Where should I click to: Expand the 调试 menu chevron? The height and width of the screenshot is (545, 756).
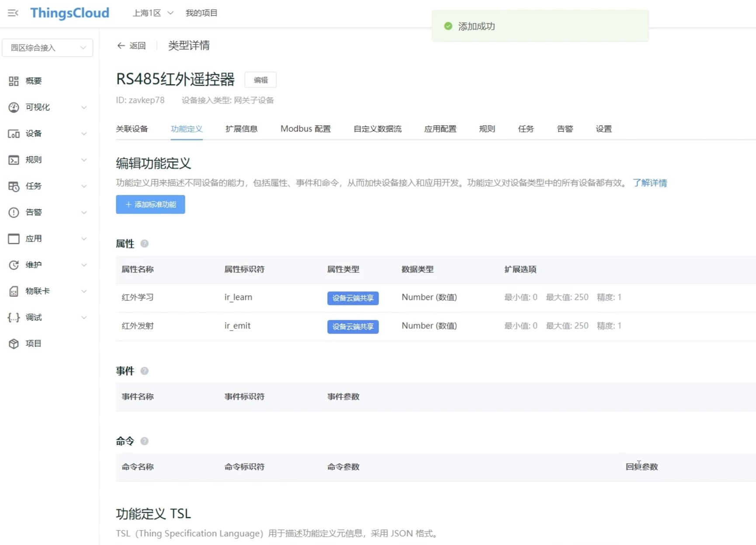tap(84, 317)
